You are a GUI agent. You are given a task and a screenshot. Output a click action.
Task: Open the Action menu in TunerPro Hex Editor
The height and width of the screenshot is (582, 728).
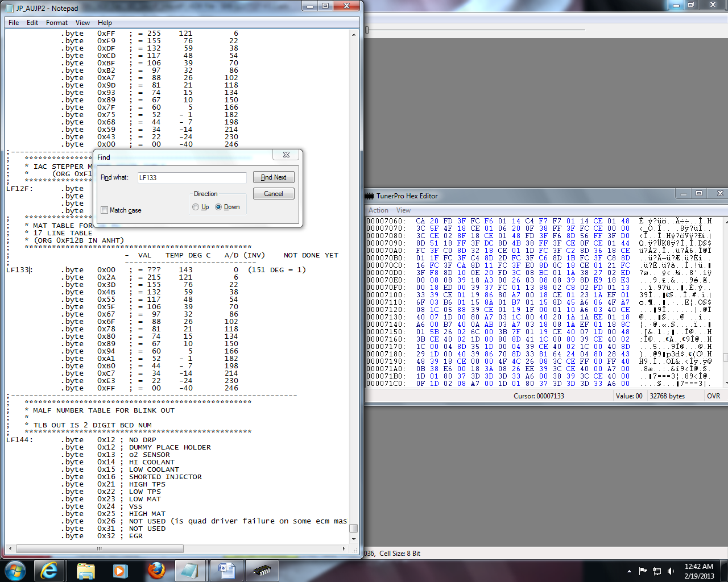[378, 210]
